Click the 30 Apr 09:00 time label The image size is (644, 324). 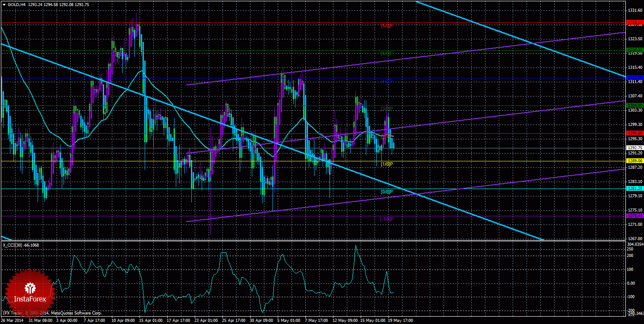coord(262,321)
